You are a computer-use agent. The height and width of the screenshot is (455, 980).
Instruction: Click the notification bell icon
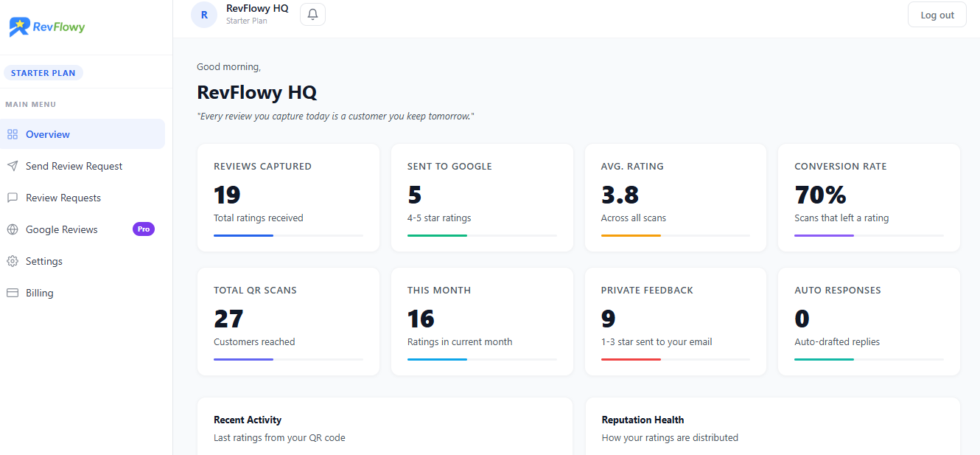[312, 15]
